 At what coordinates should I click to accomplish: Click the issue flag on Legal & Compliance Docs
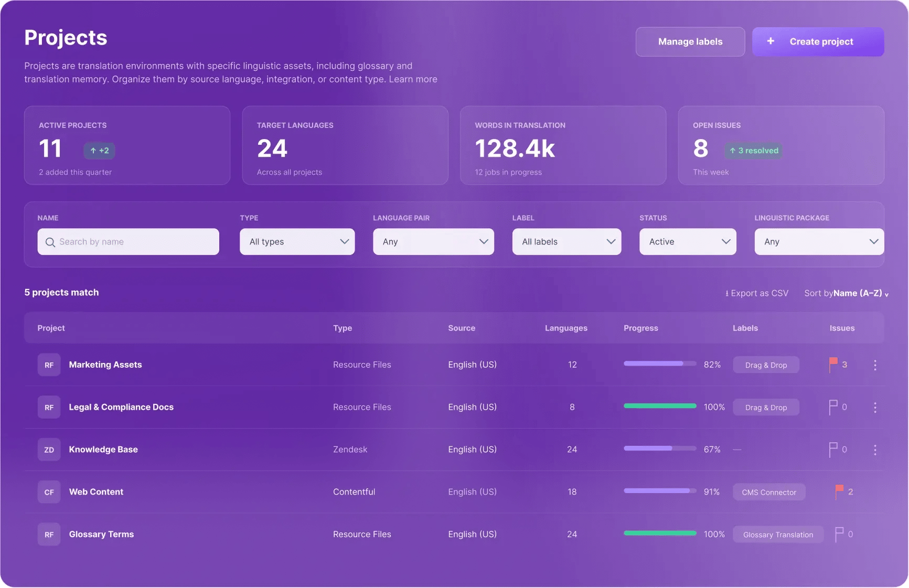tap(833, 407)
